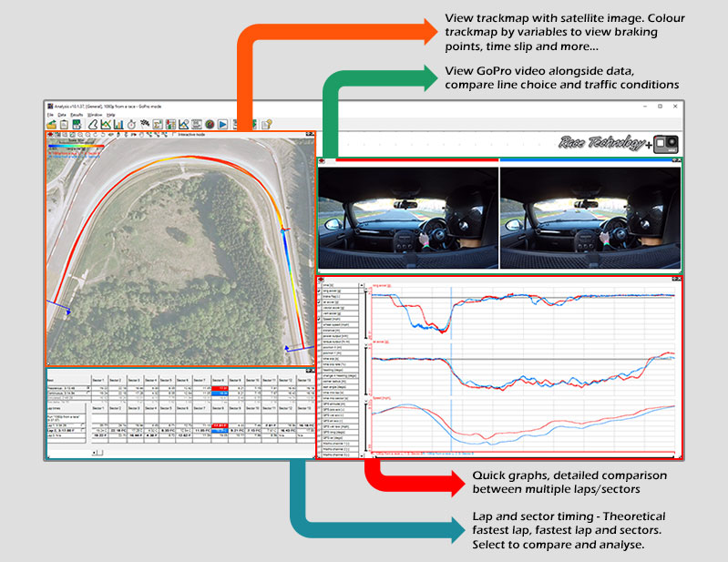728x562 pixels.
Task: Open the Window menu
Action: click(95, 115)
